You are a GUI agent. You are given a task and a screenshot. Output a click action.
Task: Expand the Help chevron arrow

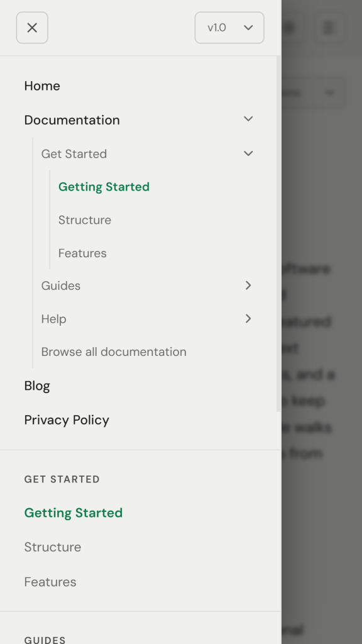click(248, 319)
